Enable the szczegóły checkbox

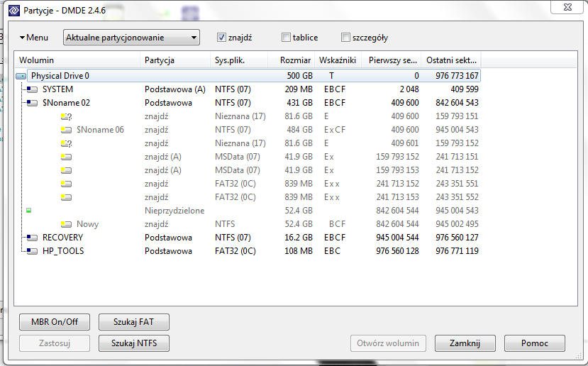click(x=345, y=38)
